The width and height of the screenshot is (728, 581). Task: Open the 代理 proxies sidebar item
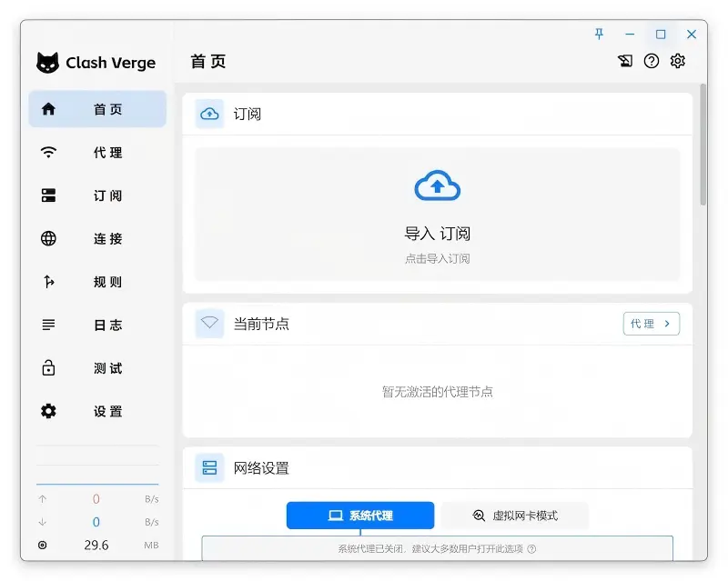click(97, 152)
